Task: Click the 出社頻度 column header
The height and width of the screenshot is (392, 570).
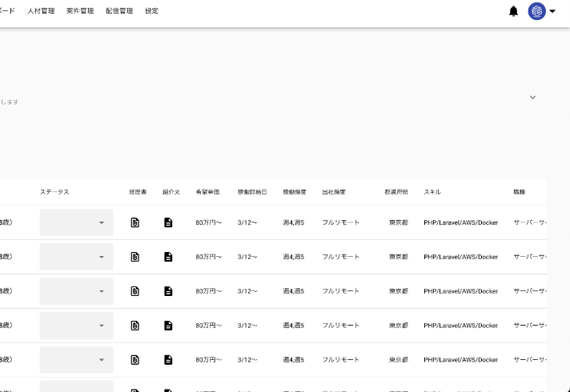Action: (334, 192)
